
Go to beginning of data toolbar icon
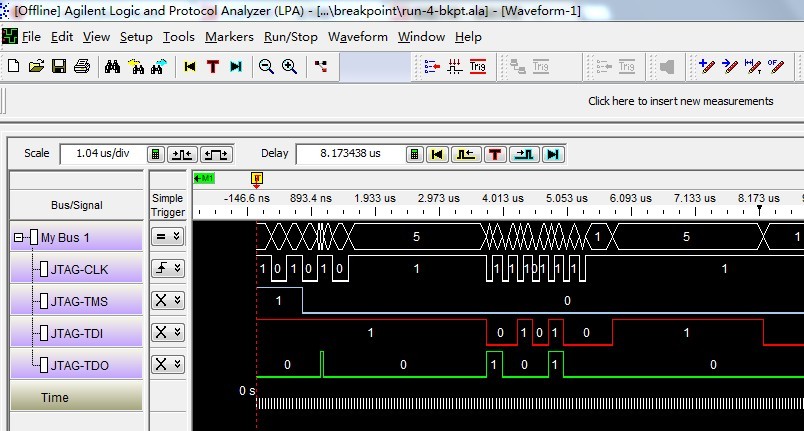click(190, 66)
